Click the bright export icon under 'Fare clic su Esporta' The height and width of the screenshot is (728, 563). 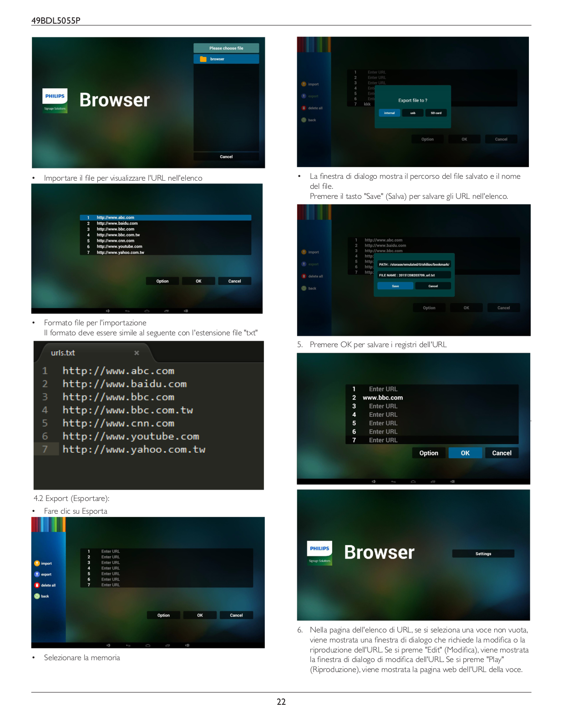[x=37, y=574]
